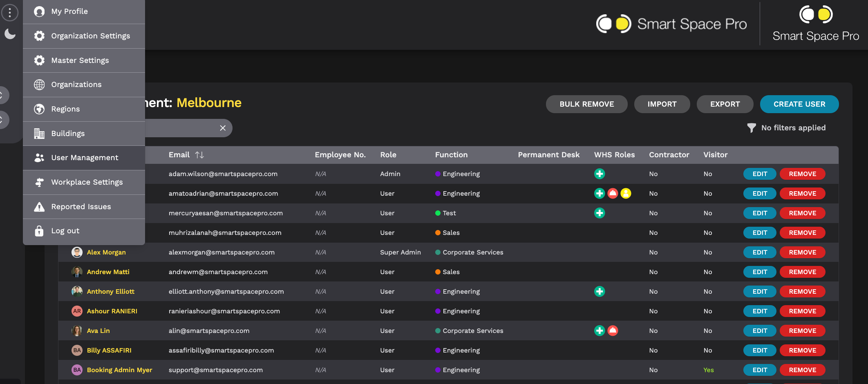Open Master Settings menu entry

point(84,60)
